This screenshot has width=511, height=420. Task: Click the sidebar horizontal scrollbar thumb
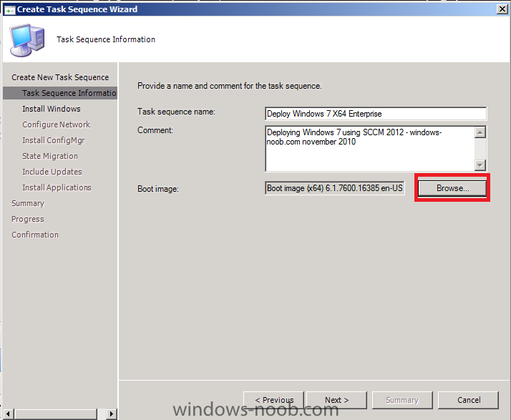click(x=56, y=414)
